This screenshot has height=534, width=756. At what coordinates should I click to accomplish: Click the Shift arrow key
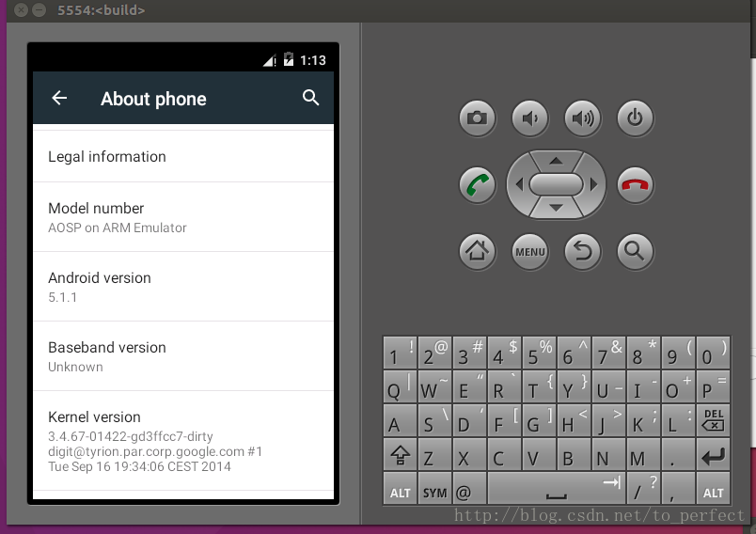coord(401,455)
